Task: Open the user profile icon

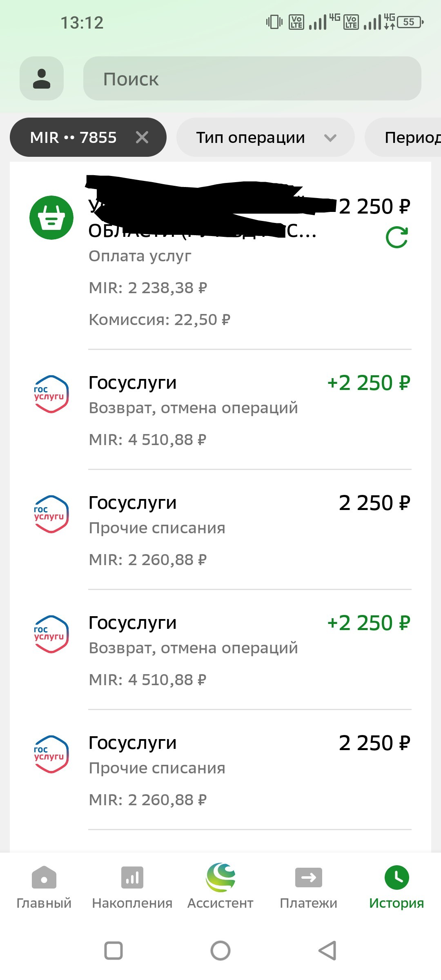Action: click(x=42, y=78)
